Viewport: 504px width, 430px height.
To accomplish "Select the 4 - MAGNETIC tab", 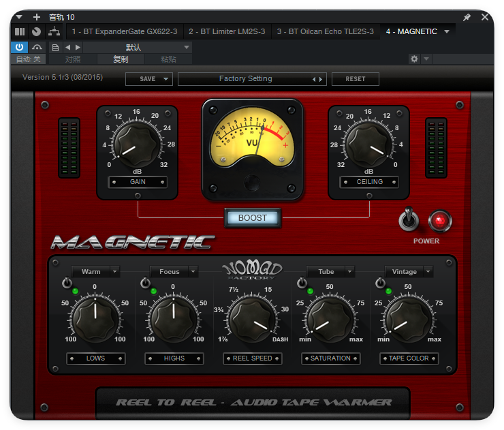I will click(411, 31).
